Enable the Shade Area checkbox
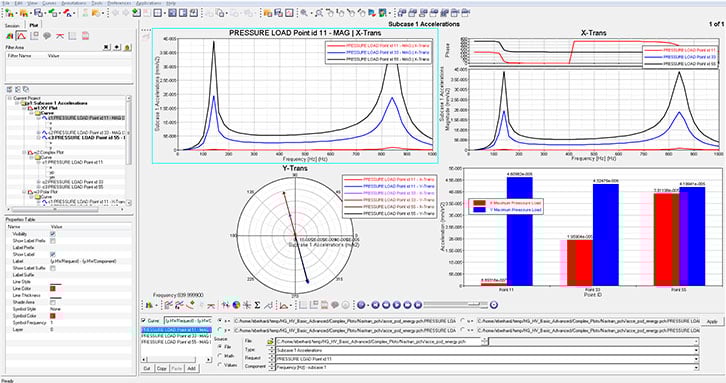 (x=52, y=302)
